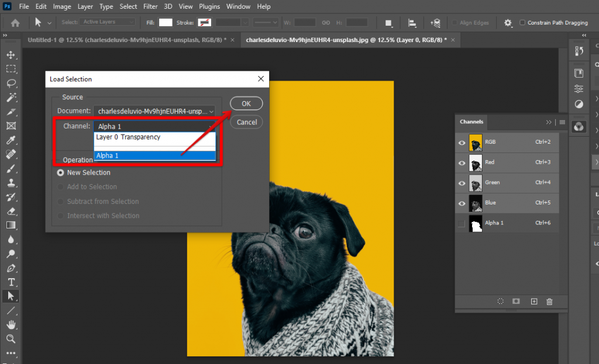Choose the Eraser tool
The image size is (599, 364).
click(x=11, y=211)
